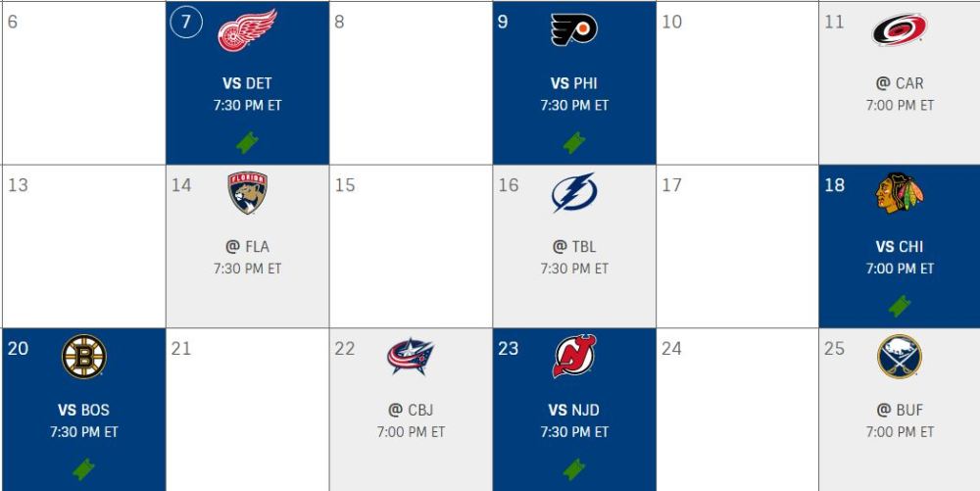Click the Buffalo Sabres logo
This screenshot has height=491, width=980.
click(900, 357)
